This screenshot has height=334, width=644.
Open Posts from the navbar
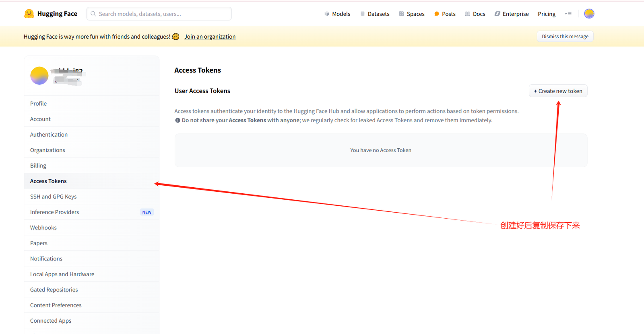[x=445, y=14]
